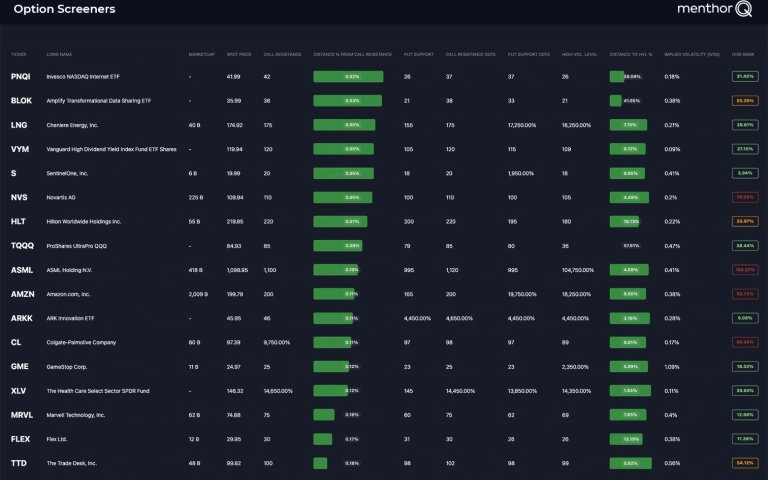Sort by the PUT SUPPORT column header

[x=418, y=54]
